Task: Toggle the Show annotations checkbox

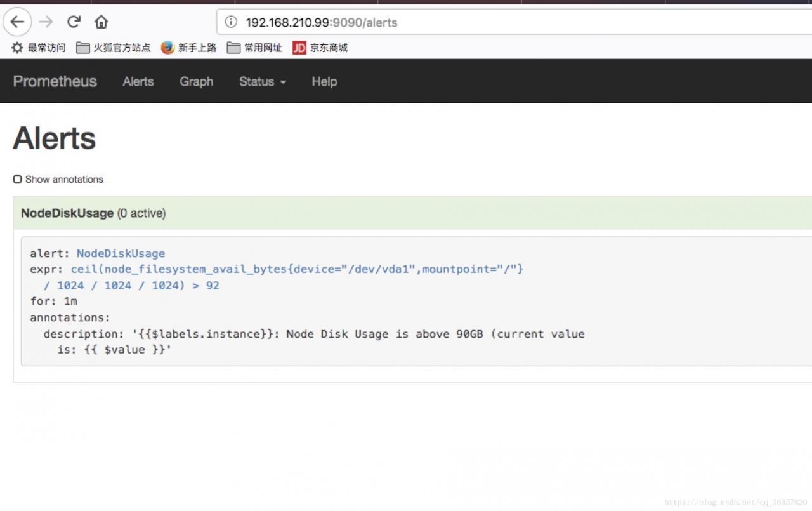Action: click(x=18, y=180)
